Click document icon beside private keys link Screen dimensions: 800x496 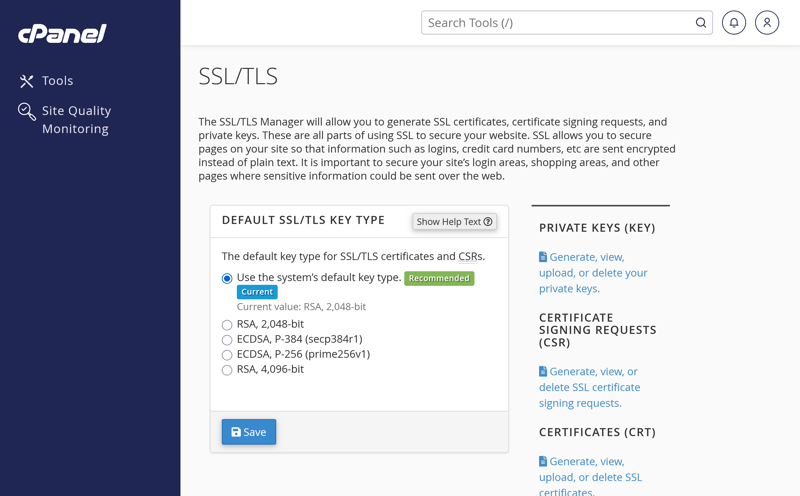pyautogui.click(x=543, y=257)
